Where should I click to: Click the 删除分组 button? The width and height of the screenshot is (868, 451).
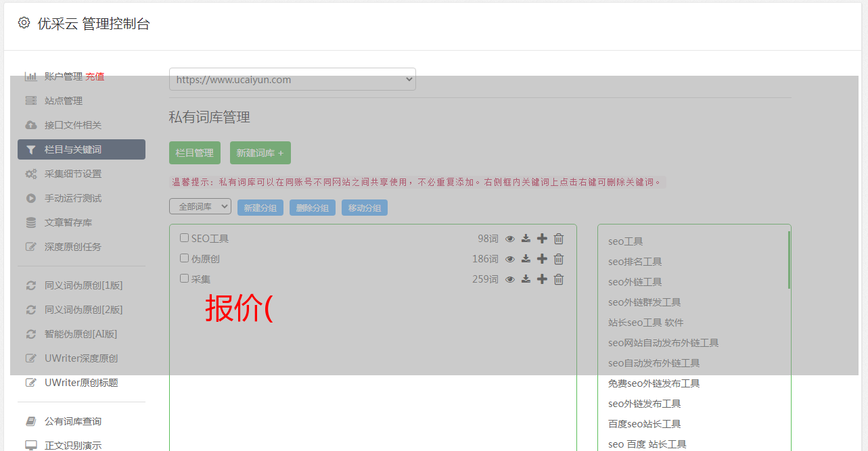(x=313, y=208)
